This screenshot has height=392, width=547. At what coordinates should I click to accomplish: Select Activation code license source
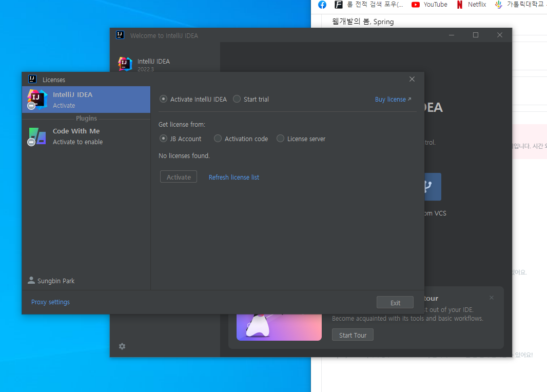[x=241, y=139]
